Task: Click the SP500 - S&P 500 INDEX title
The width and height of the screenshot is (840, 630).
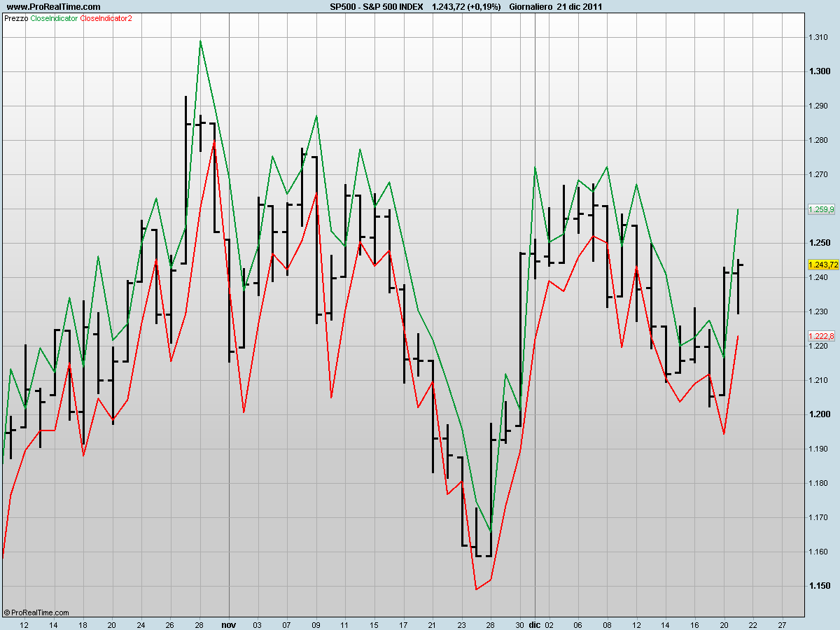Action: [376, 6]
